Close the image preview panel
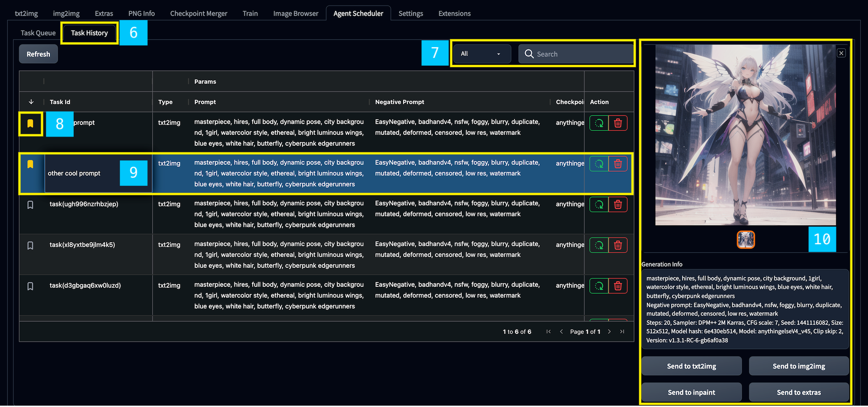The image size is (868, 407). tap(841, 53)
